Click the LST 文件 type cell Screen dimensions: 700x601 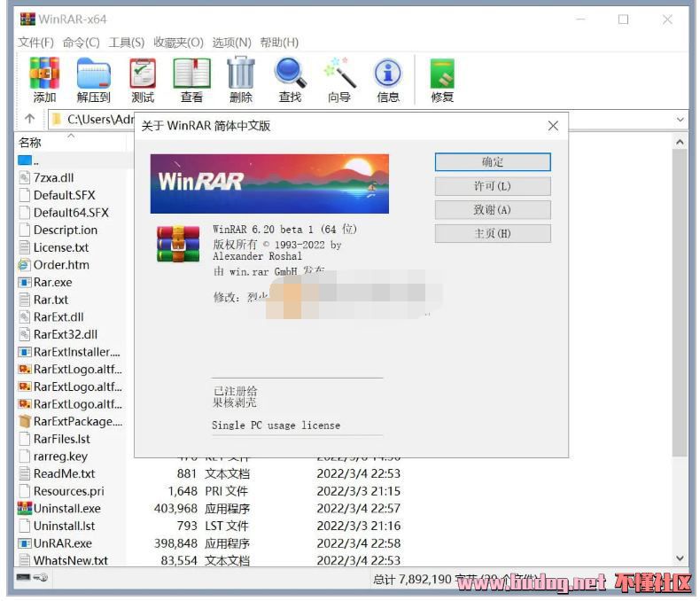[x=226, y=526]
